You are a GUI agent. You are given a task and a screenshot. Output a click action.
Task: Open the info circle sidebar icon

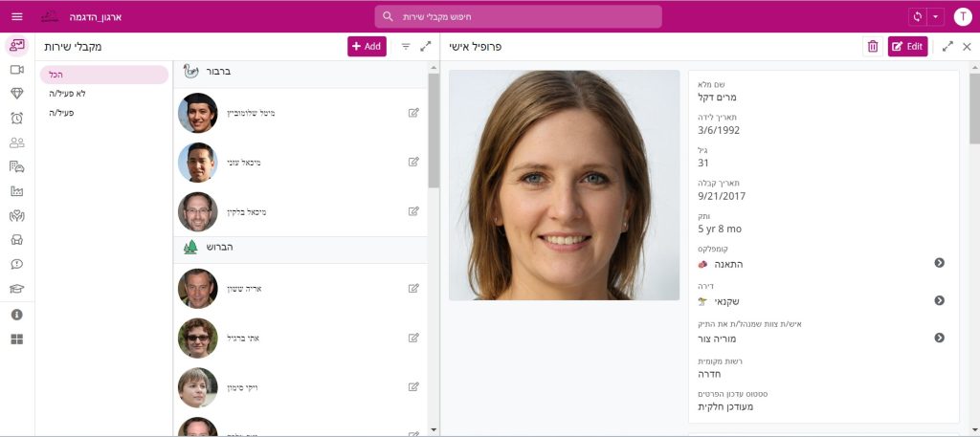point(17,315)
